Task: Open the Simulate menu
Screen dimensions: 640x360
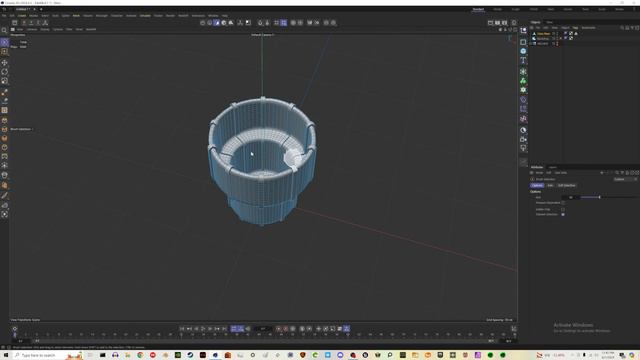Action: [x=145, y=16]
